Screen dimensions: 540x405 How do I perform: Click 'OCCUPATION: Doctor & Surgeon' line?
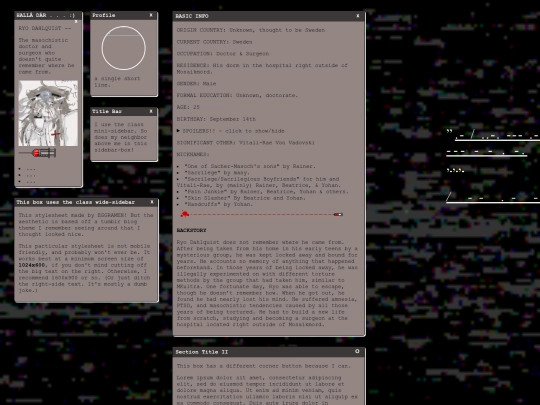pyautogui.click(x=223, y=54)
